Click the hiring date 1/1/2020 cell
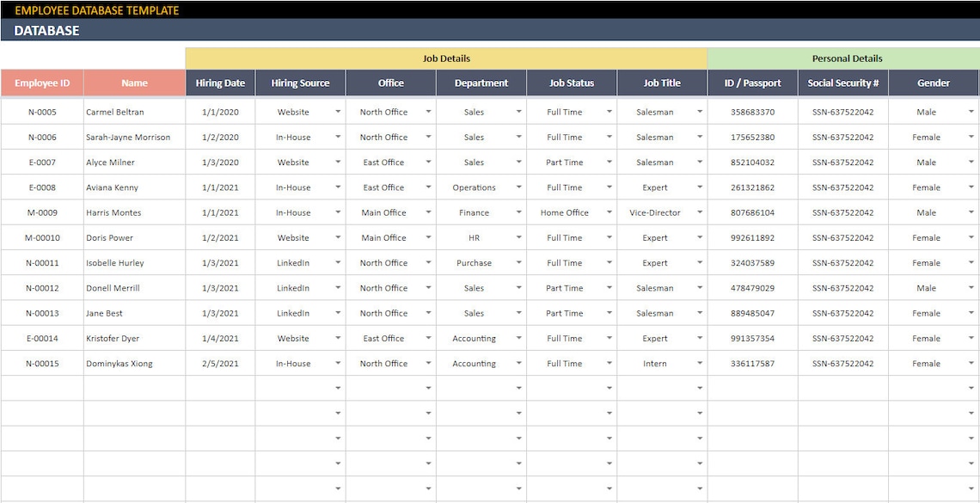This screenshot has height=503, width=980. pos(220,112)
